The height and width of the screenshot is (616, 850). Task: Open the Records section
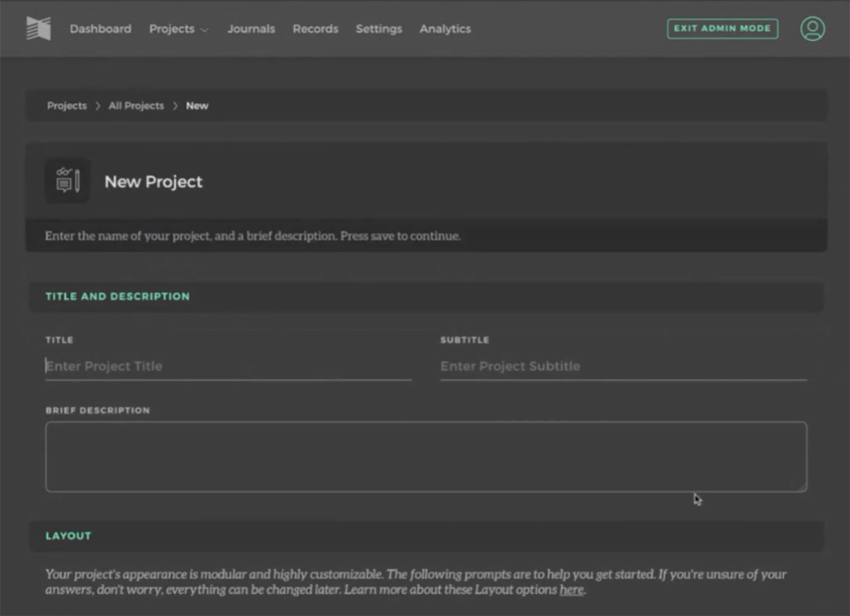tap(315, 29)
